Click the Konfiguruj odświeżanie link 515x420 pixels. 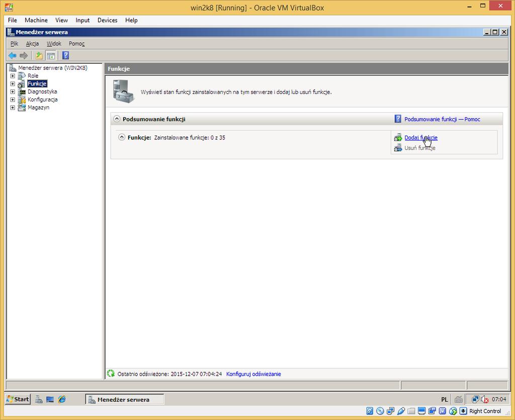click(253, 374)
